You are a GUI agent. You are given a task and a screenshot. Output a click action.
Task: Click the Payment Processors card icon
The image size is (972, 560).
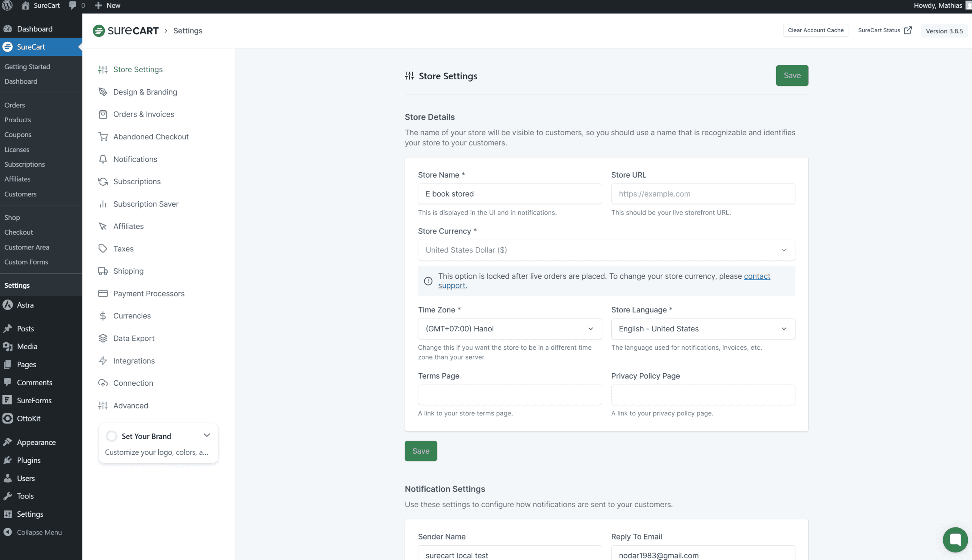[x=103, y=293]
